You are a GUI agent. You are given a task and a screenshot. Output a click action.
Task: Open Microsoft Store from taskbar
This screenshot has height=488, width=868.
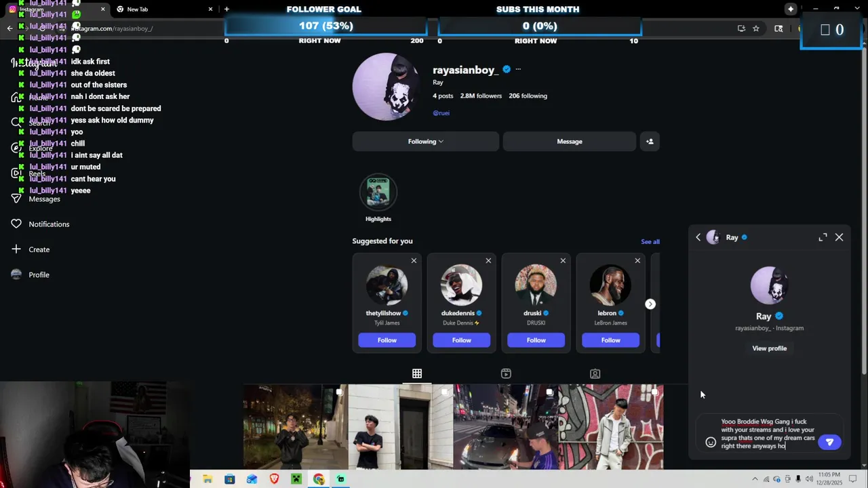click(x=230, y=479)
